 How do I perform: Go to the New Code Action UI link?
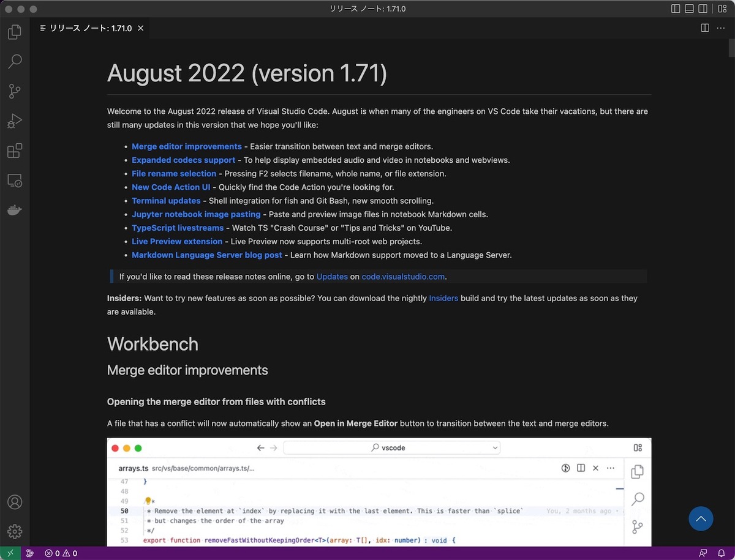[x=171, y=187]
